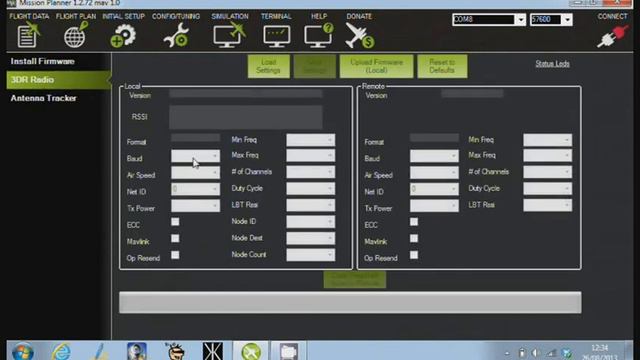This screenshot has width=640, height=360.
Task: Toggle the Remote Op Resend checkbox
Action: tap(414, 255)
